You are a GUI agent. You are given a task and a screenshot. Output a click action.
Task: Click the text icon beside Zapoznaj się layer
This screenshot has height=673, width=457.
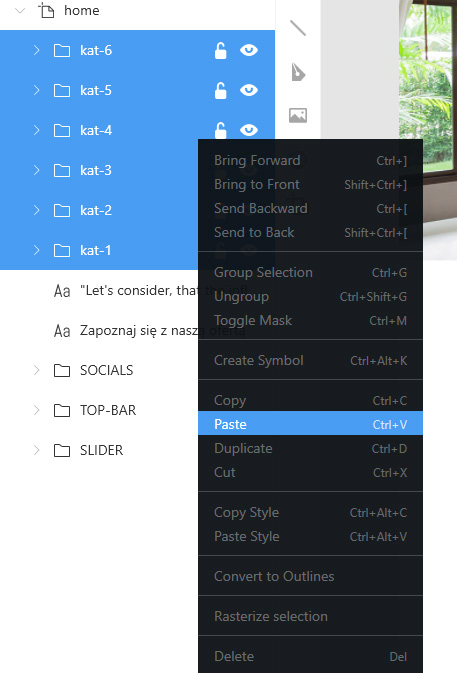point(62,331)
